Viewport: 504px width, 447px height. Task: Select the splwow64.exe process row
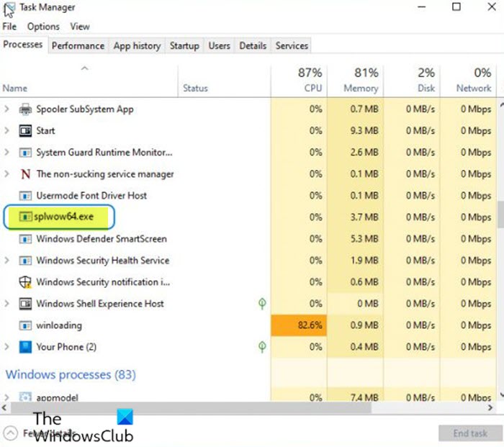point(248,217)
